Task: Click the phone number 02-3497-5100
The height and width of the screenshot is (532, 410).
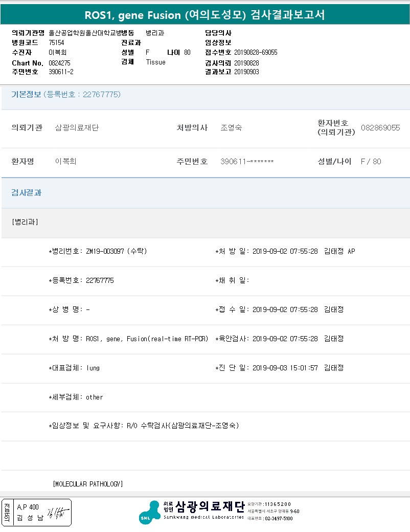Action: [x=279, y=519]
